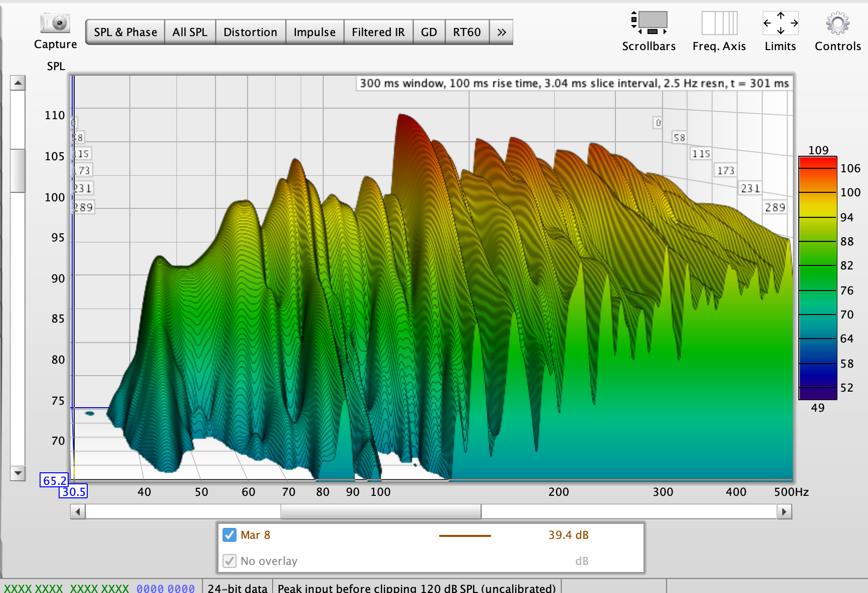Click the vertical SPL scrollbar thumb
Image resolution: width=868 pixels, height=593 pixels.
(x=18, y=171)
